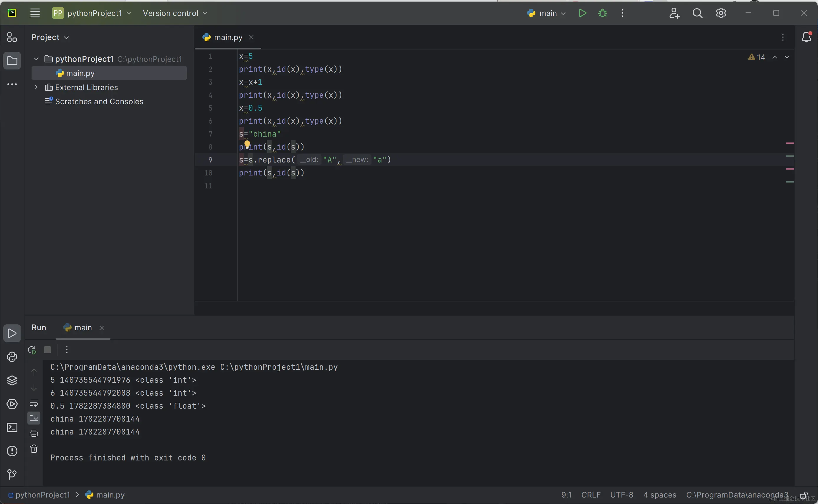Rerun main in Run panel

(32, 350)
